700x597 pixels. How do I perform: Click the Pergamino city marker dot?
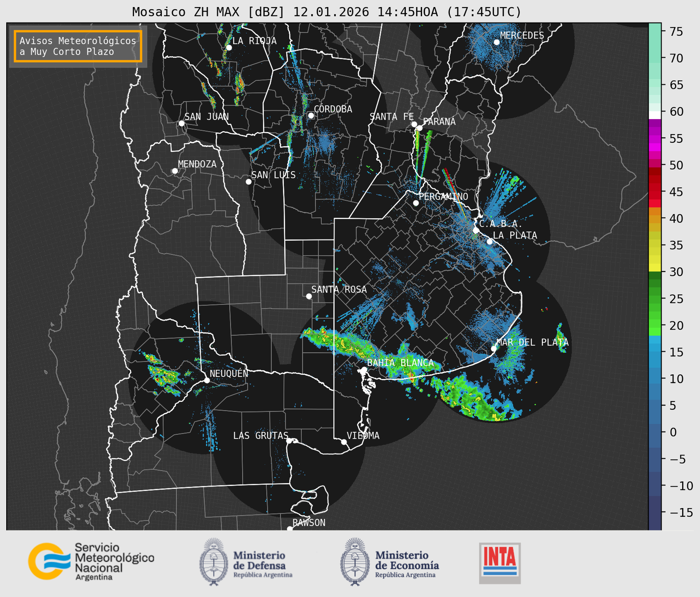pyautogui.click(x=416, y=203)
